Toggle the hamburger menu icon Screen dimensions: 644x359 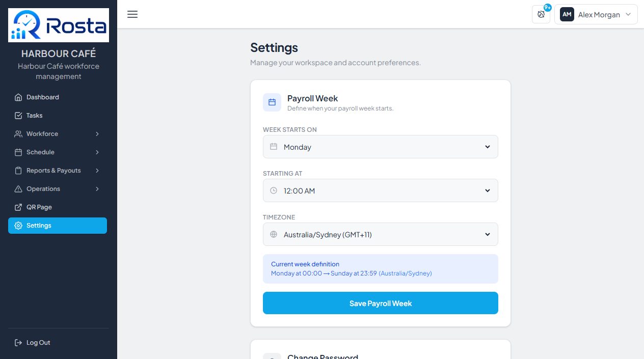pos(132,14)
